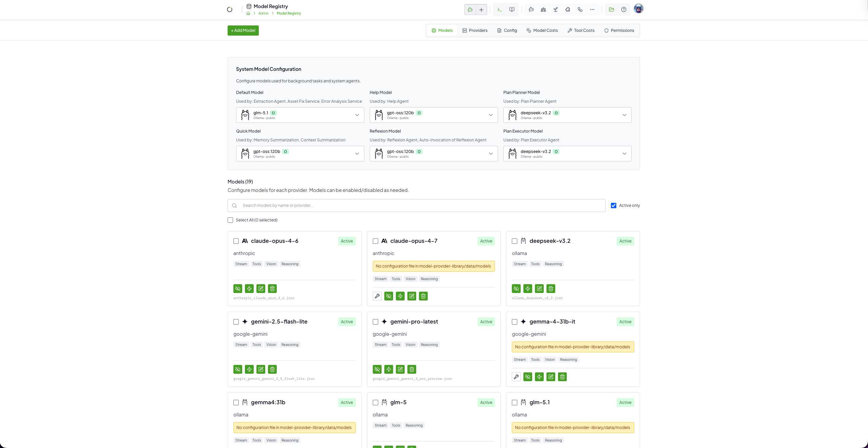
Task: Click the 'Models (19)' heading
Action: tap(240, 182)
